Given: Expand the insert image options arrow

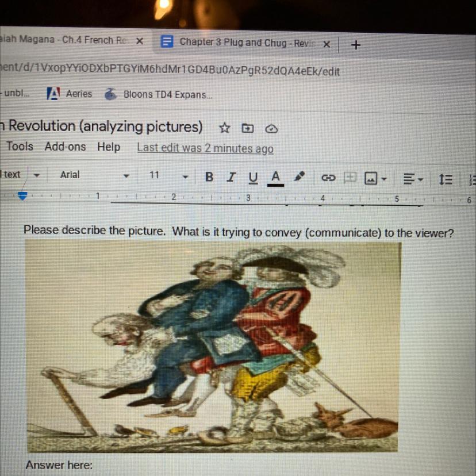Looking at the screenshot, I should [384, 179].
